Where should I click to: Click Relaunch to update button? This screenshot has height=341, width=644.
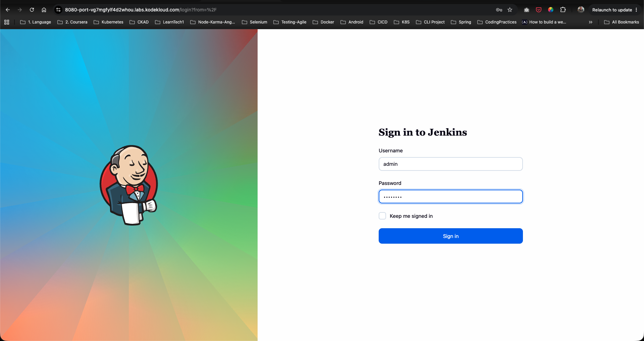click(x=612, y=10)
